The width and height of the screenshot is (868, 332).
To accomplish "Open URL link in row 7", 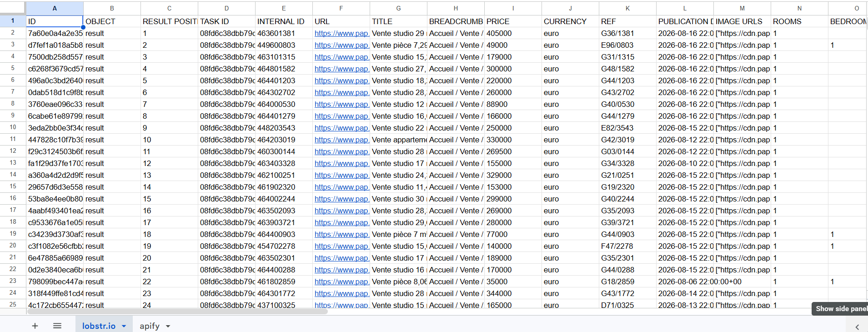I will pos(341,92).
